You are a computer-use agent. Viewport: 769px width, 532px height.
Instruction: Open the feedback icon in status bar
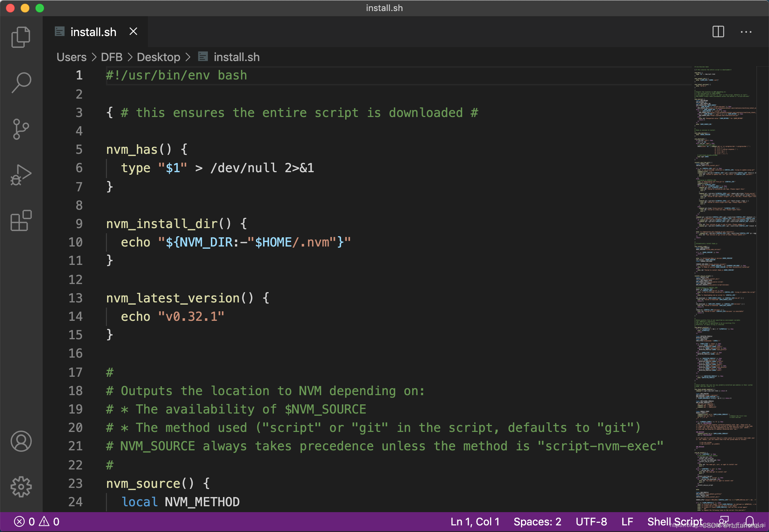724,521
